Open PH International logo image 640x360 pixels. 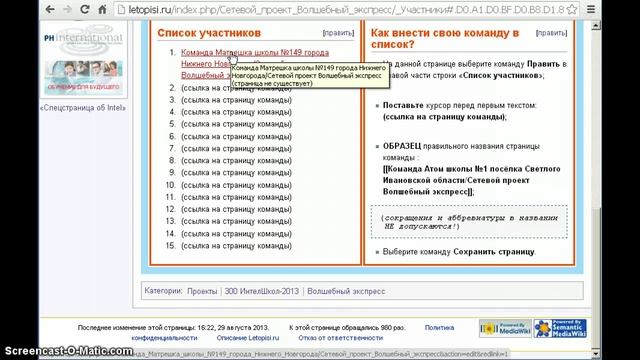pos(84,39)
